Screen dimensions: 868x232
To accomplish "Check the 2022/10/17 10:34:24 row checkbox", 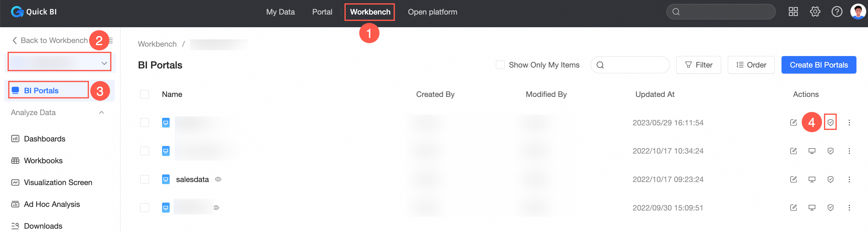I will [144, 151].
